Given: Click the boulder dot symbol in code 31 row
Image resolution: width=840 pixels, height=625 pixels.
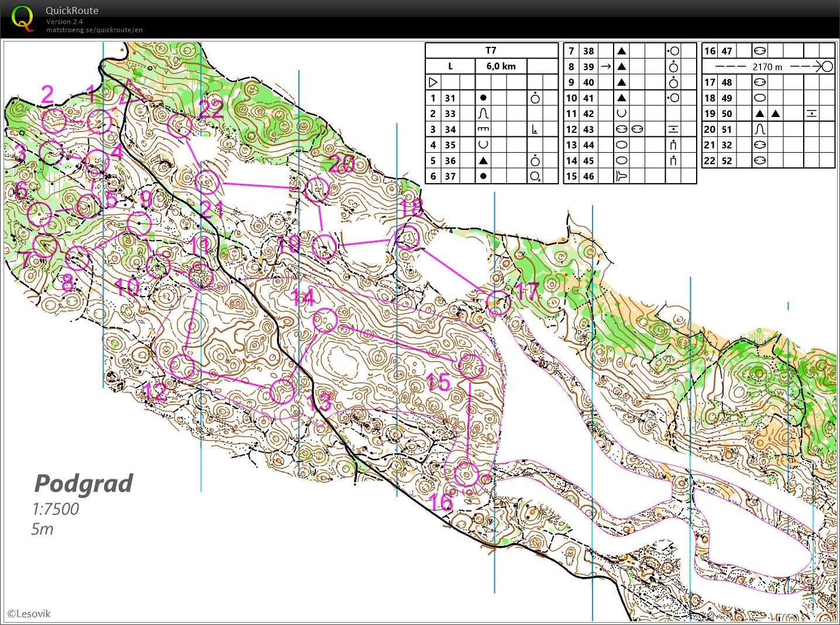Looking at the screenshot, I should [483, 98].
